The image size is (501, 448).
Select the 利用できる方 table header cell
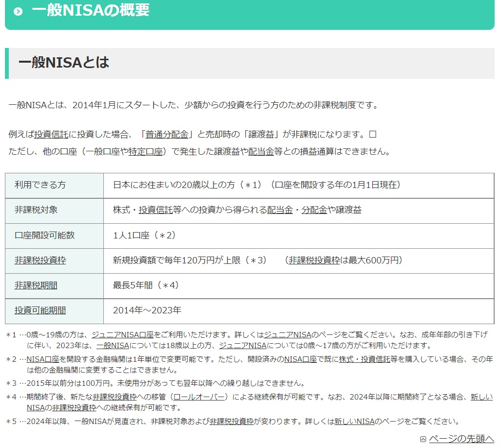[54, 186]
